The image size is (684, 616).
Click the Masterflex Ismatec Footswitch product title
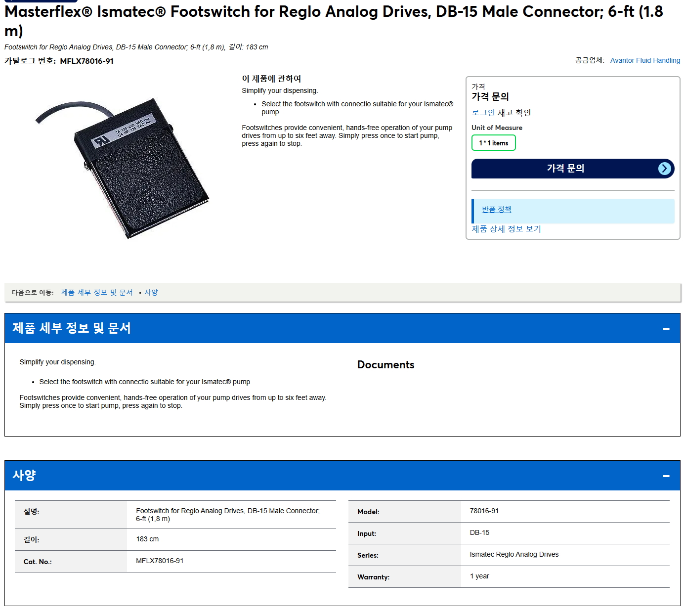334,21
